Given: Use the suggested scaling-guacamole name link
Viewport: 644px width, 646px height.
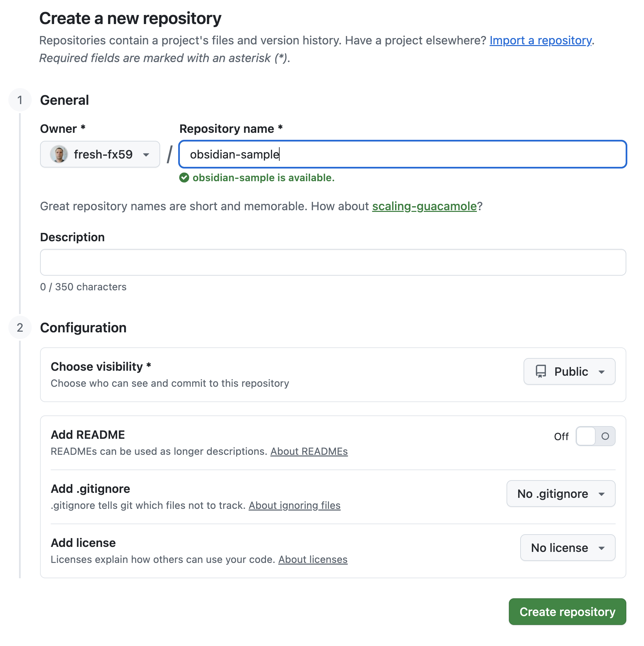Looking at the screenshot, I should (x=424, y=206).
